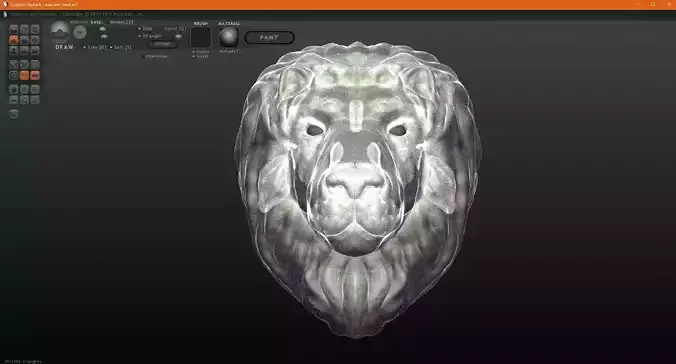
Task: Toggle the Clay [C] option
Action: pyautogui.click(x=95, y=47)
